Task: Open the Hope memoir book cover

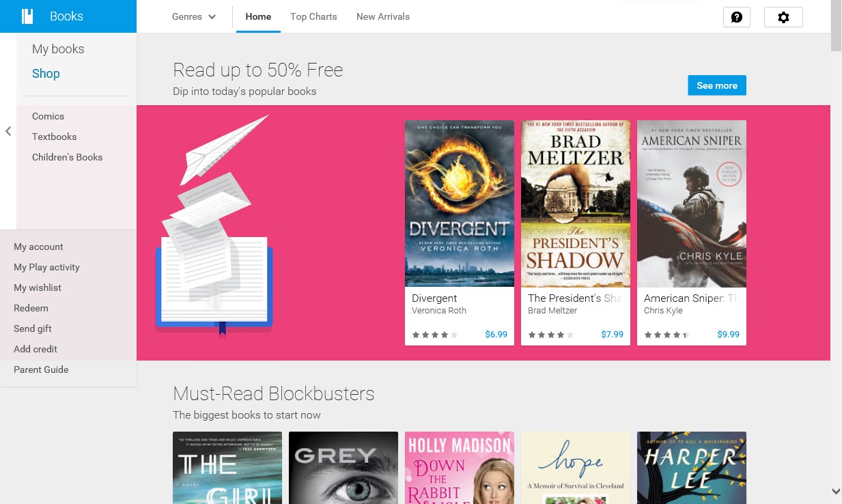Action: 576,468
